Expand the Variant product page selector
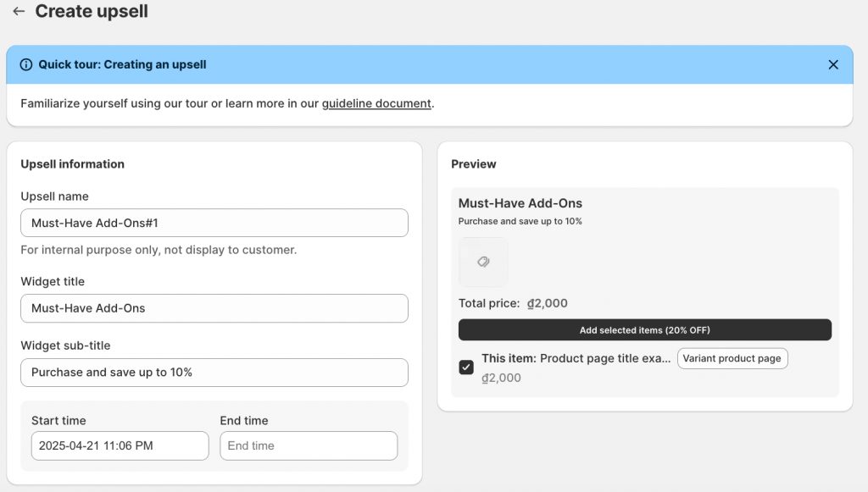The width and height of the screenshot is (868, 492). click(732, 359)
